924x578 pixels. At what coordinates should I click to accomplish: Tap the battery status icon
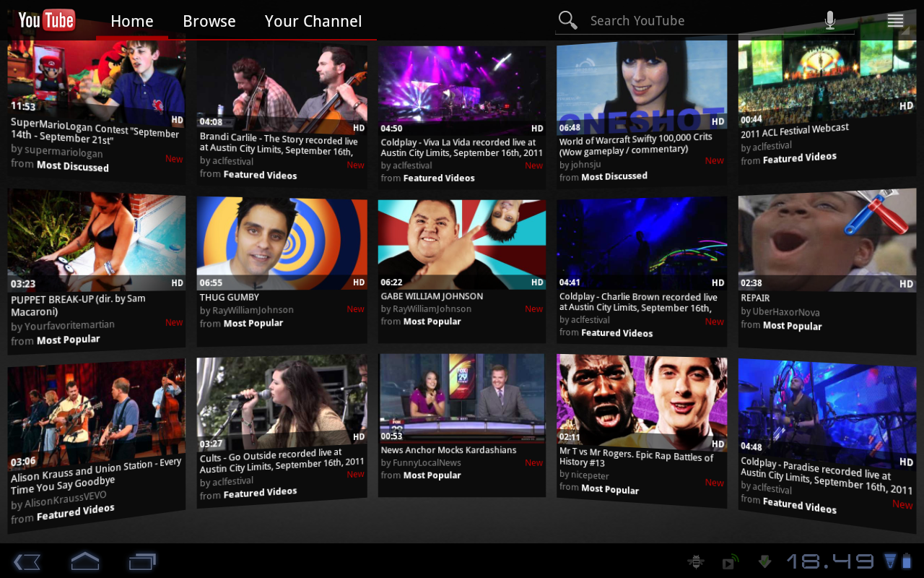click(x=907, y=561)
